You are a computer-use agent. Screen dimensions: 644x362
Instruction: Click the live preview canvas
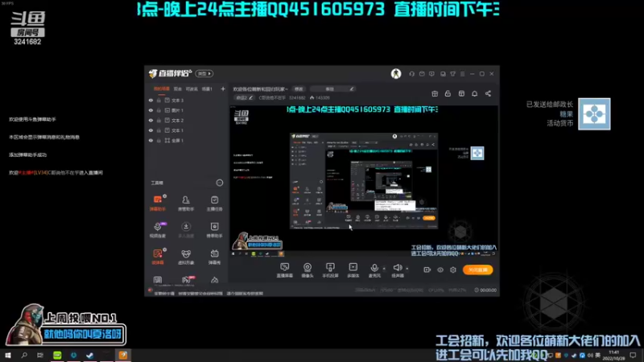pos(364,181)
